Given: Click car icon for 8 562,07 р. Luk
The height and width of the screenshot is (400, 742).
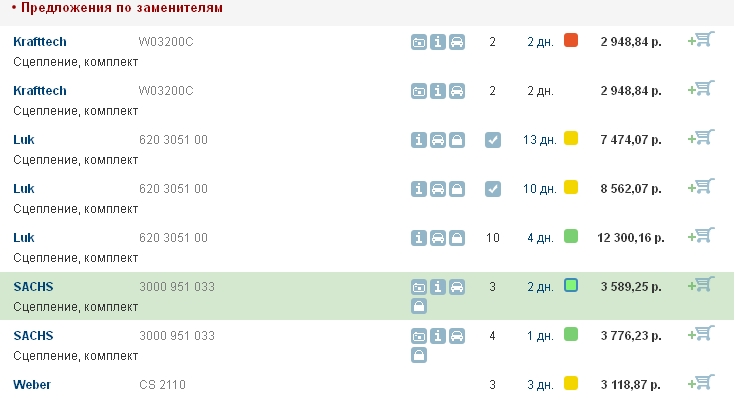Looking at the screenshot, I should point(438,188).
